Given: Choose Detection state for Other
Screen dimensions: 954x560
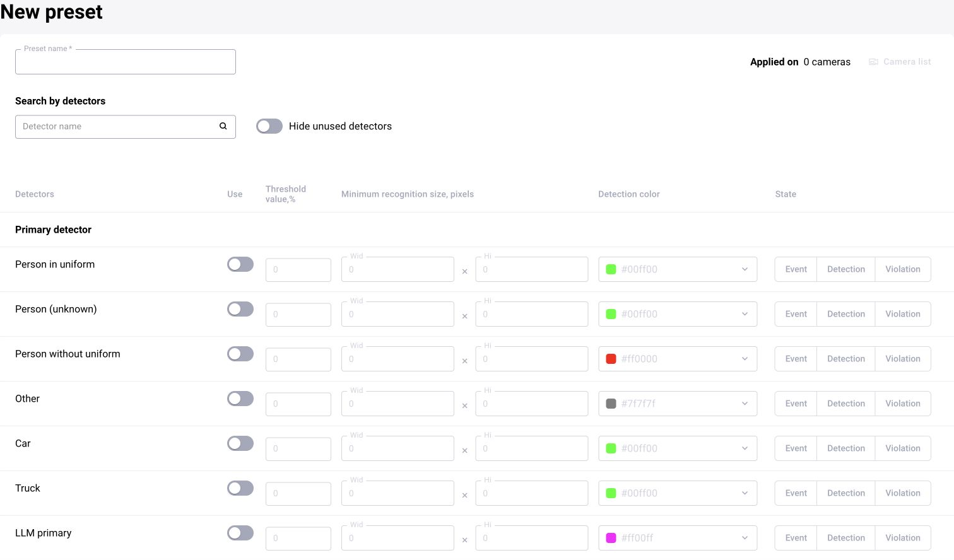Looking at the screenshot, I should pyautogui.click(x=846, y=404).
